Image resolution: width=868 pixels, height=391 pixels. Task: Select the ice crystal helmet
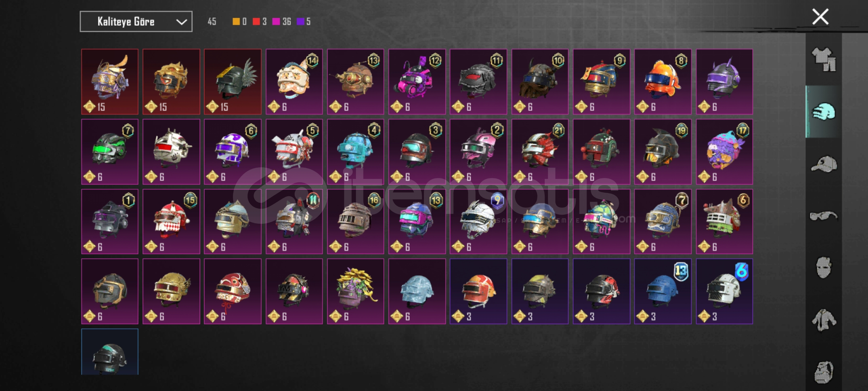[417, 291]
